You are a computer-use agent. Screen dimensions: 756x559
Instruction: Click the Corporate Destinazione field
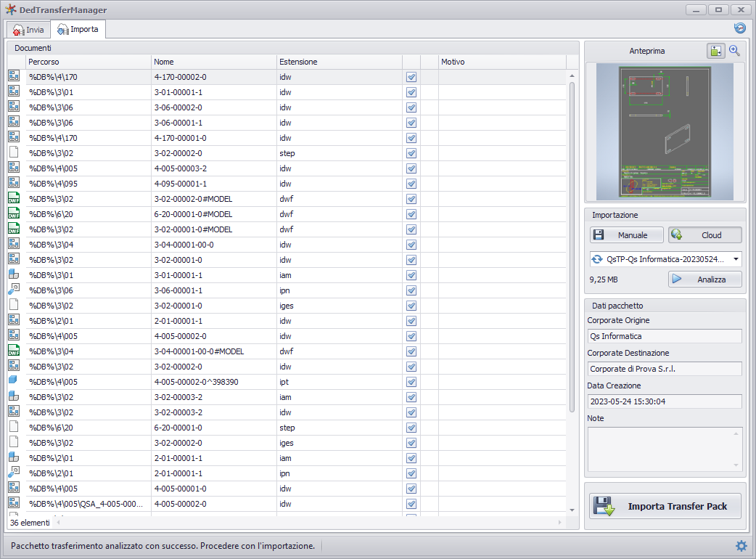pyautogui.click(x=665, y=369)
